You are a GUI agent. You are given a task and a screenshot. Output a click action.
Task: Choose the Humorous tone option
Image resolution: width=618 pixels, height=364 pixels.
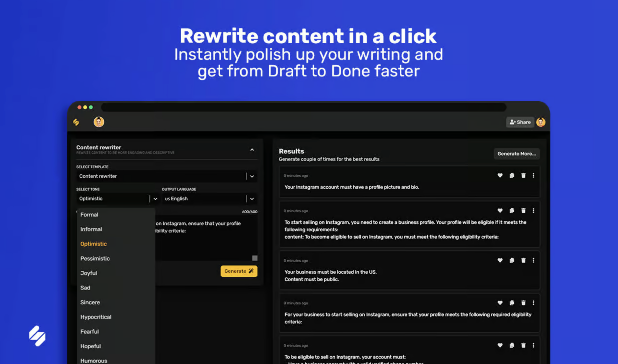[x=93, y=360]
